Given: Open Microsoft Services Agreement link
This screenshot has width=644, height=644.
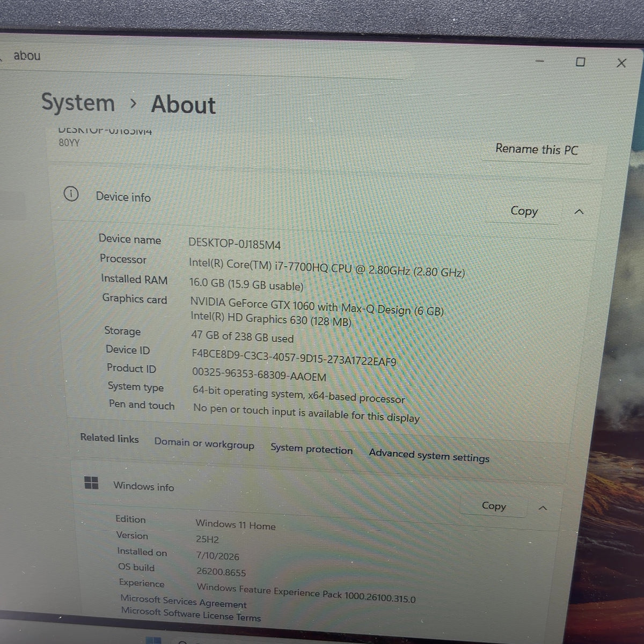Looking at the screenshot, I should click(x=184, y=601).
